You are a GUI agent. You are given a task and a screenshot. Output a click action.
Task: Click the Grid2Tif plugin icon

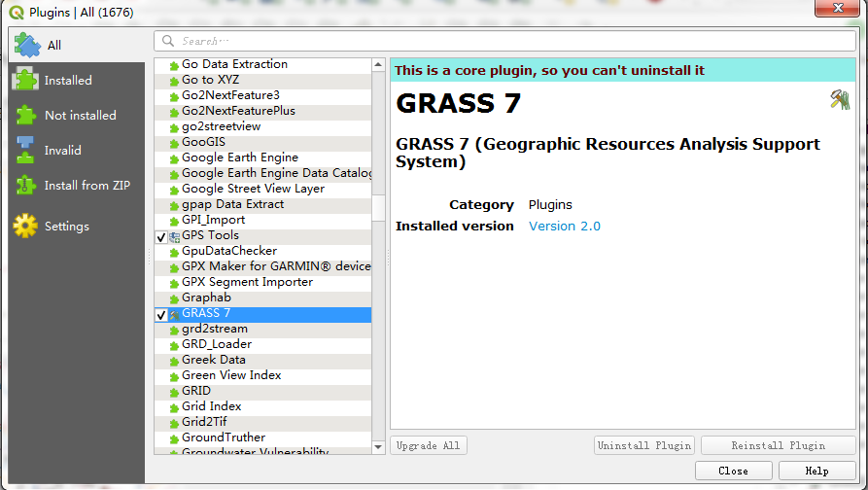(174, 424)
